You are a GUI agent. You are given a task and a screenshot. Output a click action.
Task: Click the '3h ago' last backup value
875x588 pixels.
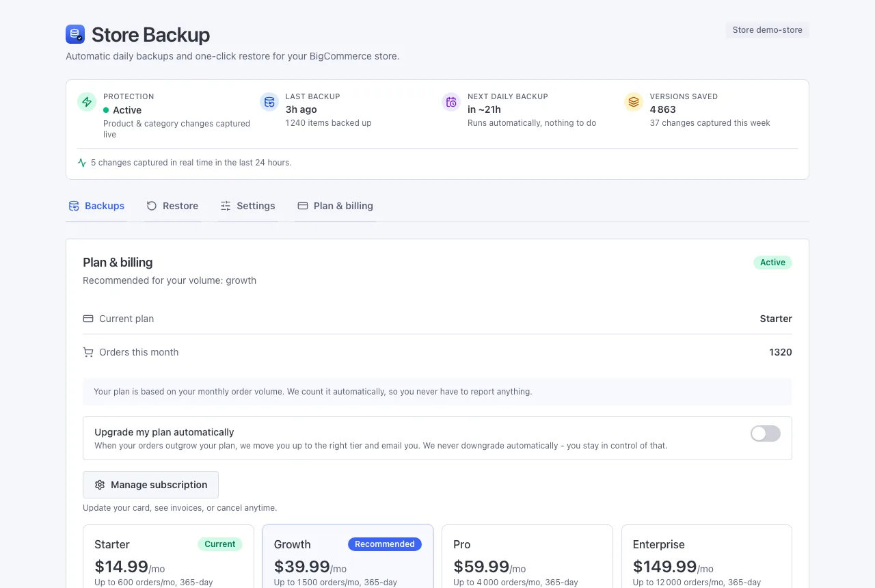point(301,109)
